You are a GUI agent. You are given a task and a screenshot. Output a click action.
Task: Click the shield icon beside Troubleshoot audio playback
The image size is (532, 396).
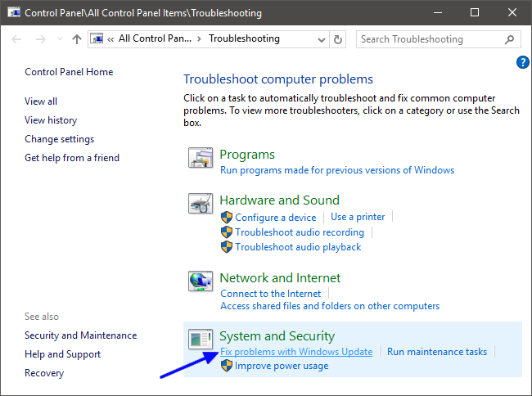[227, 247]
